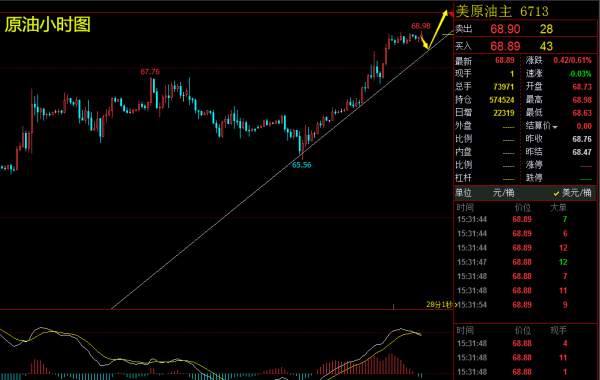Click the 67.76 peak label on the chart

coord(150,72)
